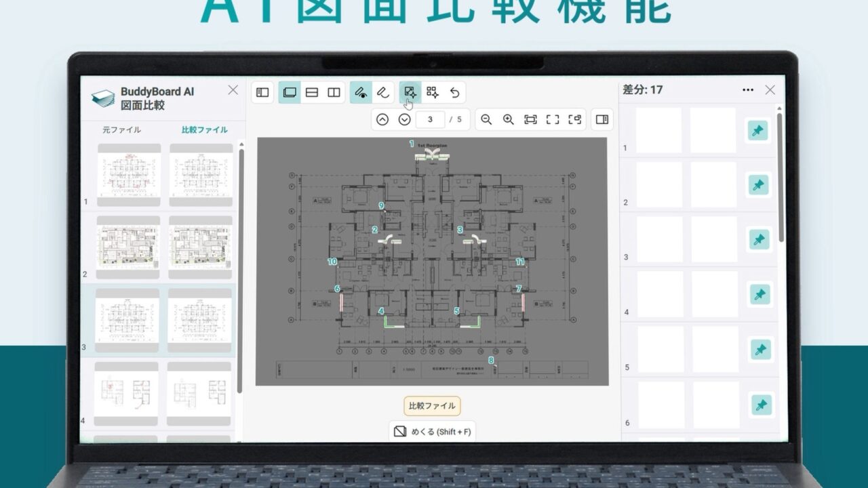Pin difference item 1
868x488 pixels.
coord(758,130)
